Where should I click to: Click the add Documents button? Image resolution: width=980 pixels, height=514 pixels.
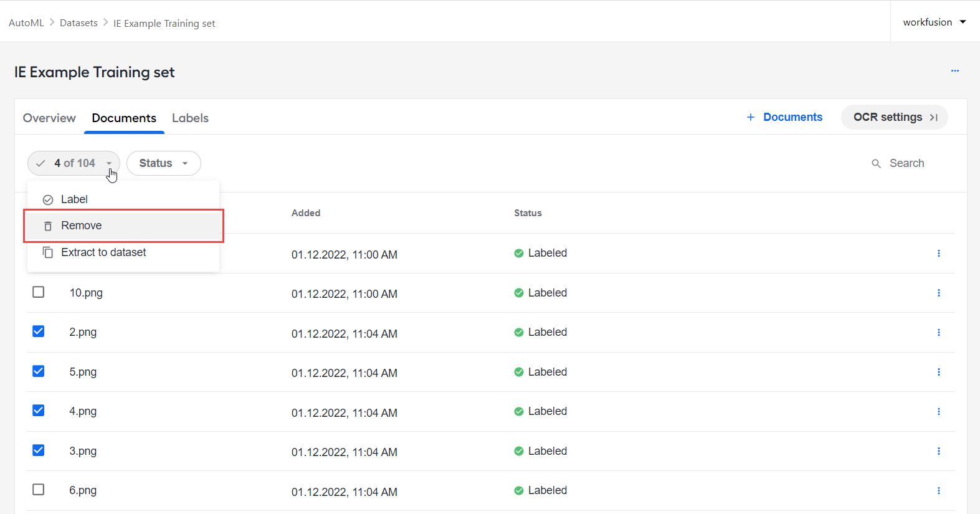click(784, 117)
